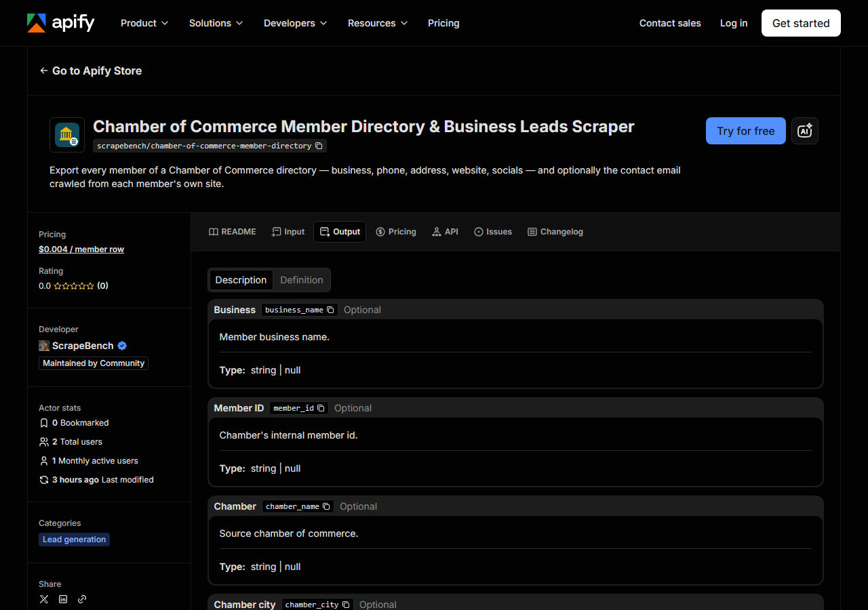Image resolution: width=868 pixels, height=610 pixels.
Task: Switch to the Definition view
Action: click(302, 280)
